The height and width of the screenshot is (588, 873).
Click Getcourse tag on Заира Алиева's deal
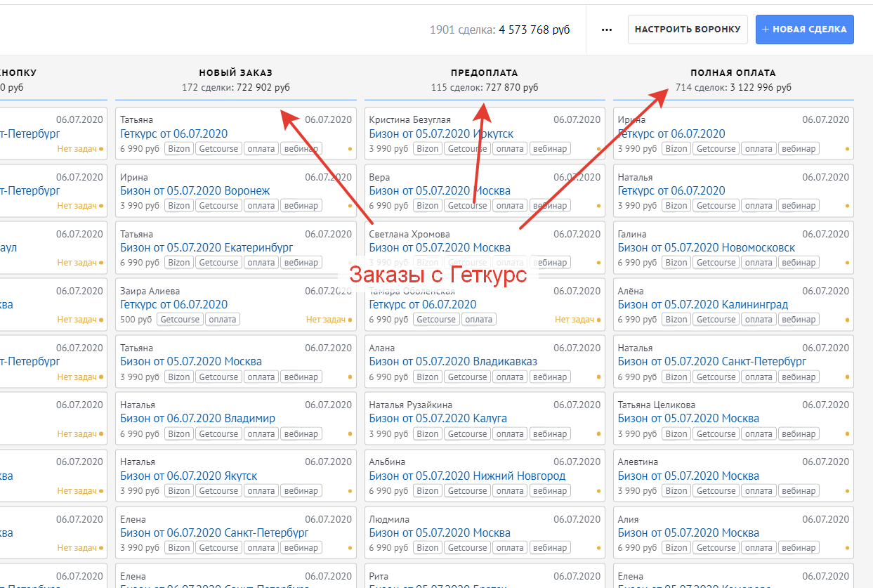point(180,320)
